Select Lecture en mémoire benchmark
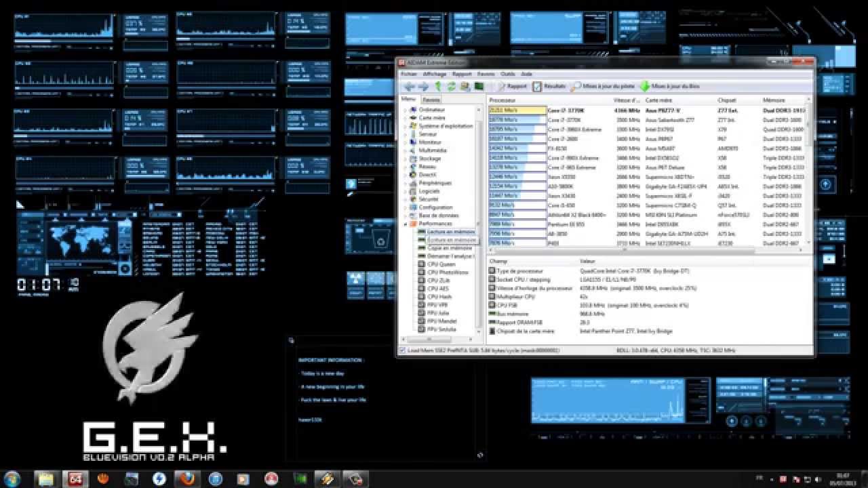 click(451, 232)
